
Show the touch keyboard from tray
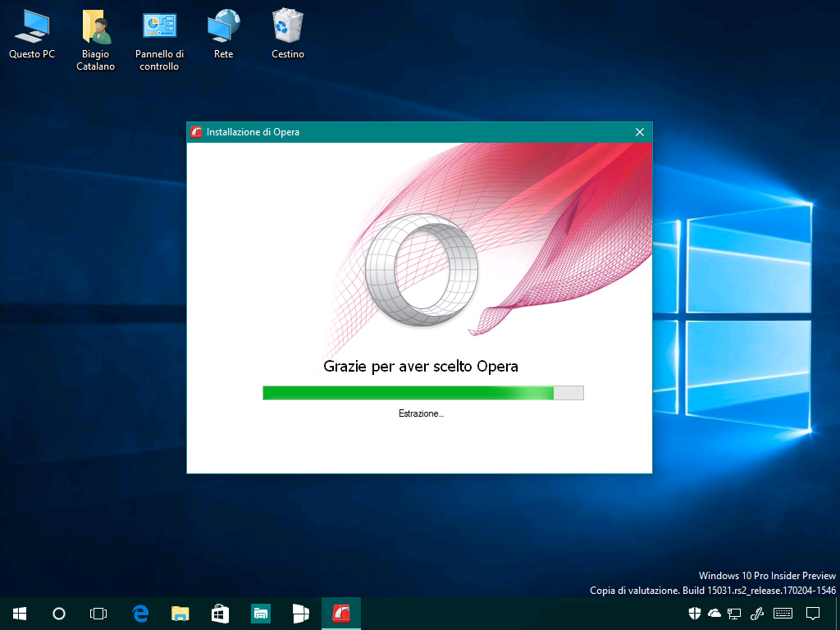[783, 614]
